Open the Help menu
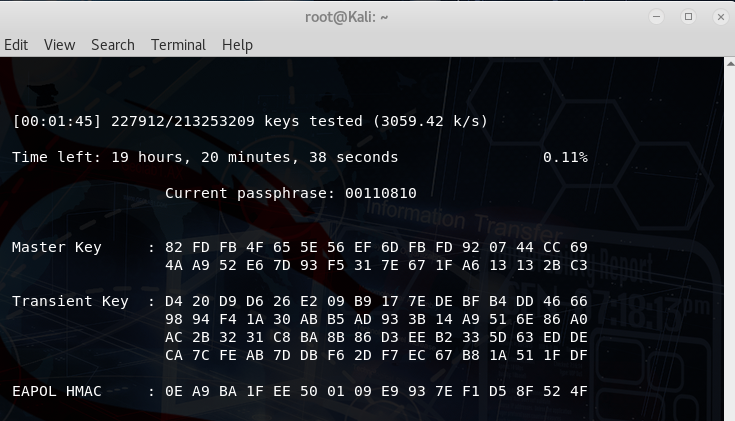 237,45
